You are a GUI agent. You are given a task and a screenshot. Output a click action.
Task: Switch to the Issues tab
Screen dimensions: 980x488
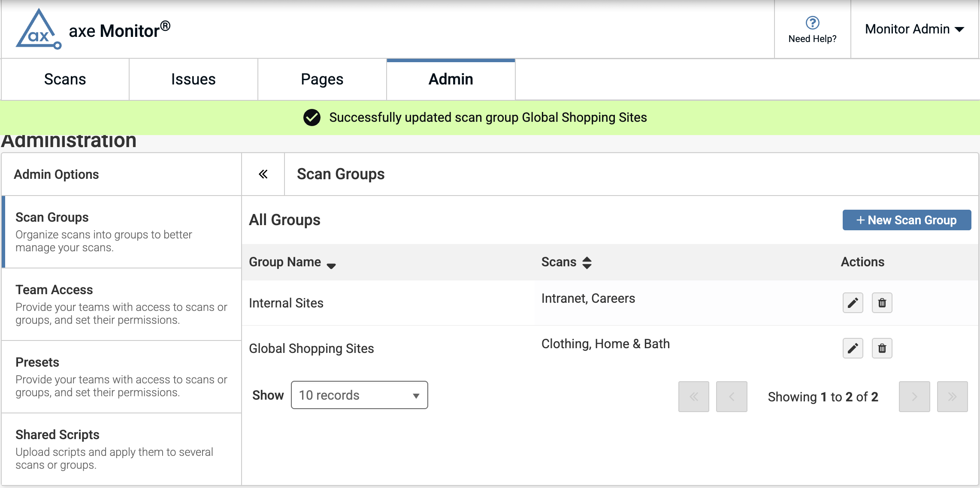coord(193,79)
